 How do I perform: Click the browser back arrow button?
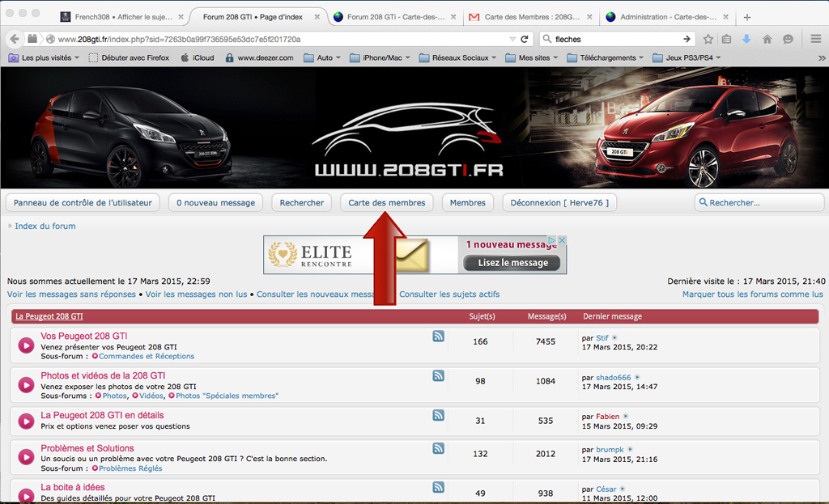(15, 39)
